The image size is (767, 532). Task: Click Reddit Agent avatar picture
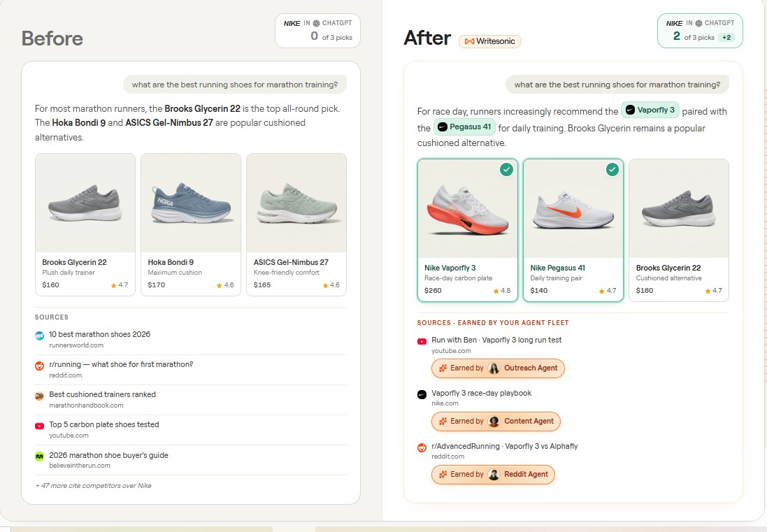(494, 474)
